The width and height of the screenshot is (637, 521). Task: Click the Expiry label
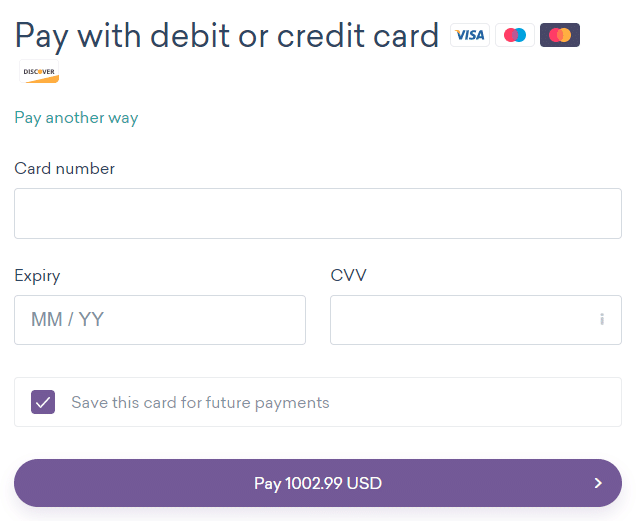pos(37,276)
